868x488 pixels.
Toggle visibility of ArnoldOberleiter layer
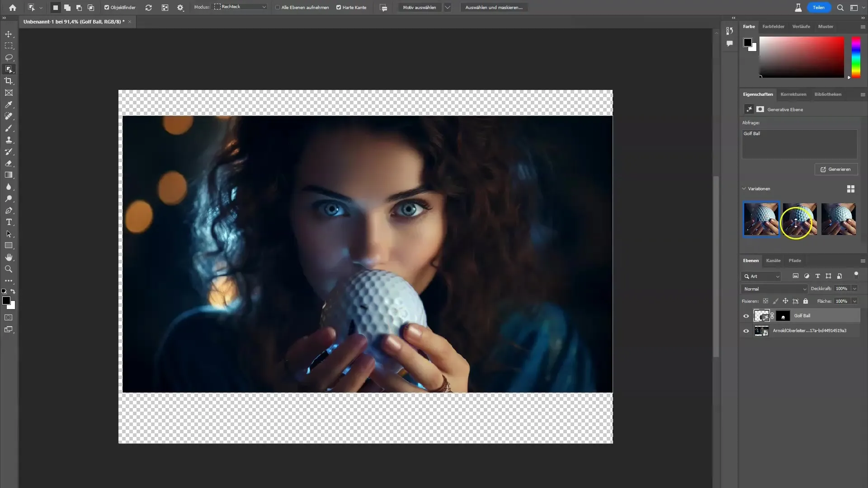coord(746,331)
